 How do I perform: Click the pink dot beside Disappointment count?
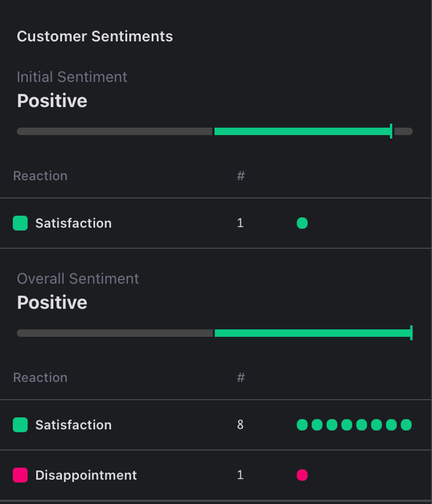[302, 475]
